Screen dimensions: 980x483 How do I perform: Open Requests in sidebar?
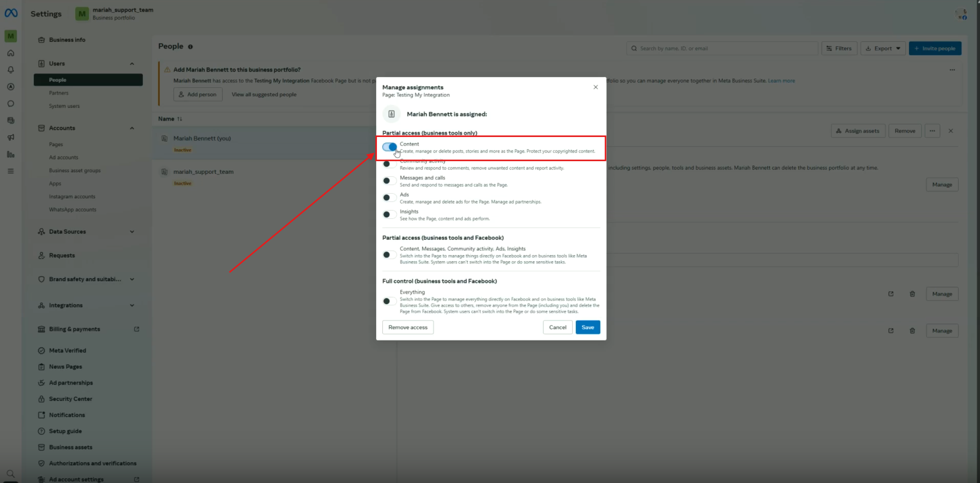pos(62,256)
